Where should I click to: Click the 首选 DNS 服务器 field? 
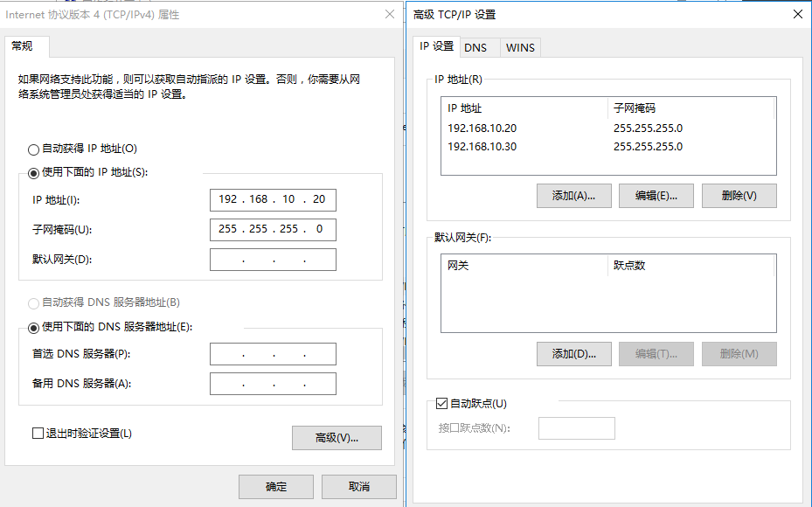(x=273, y=353)
